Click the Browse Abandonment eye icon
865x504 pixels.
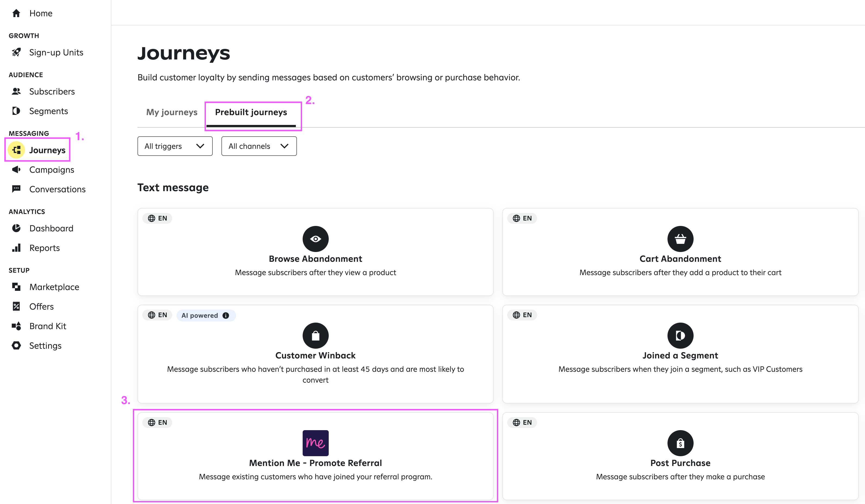[315, 239]
